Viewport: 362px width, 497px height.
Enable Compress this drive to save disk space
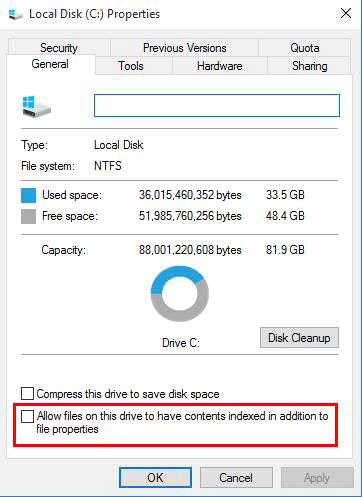coord(27,394)
